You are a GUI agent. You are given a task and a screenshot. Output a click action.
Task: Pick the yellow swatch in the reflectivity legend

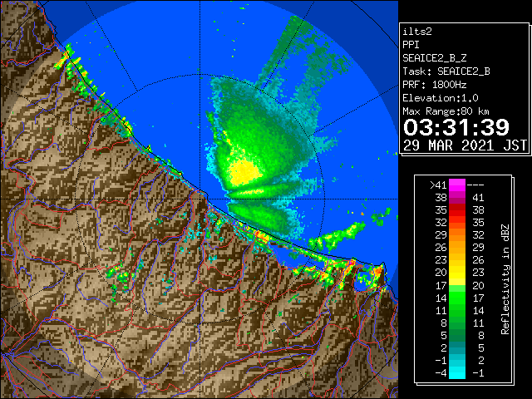(x=457, y=273)
